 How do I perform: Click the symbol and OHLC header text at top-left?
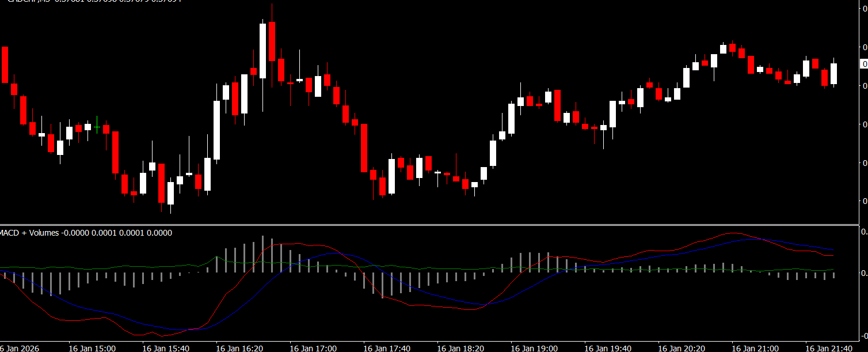(91, 2)
